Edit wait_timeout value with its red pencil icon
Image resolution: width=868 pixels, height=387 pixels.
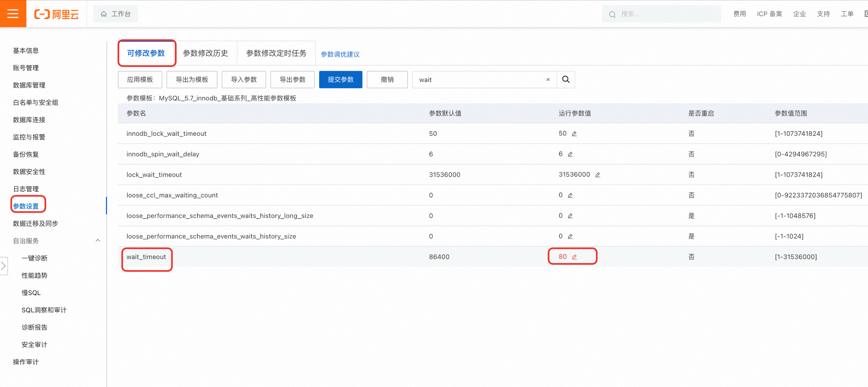tap(574, 257)
